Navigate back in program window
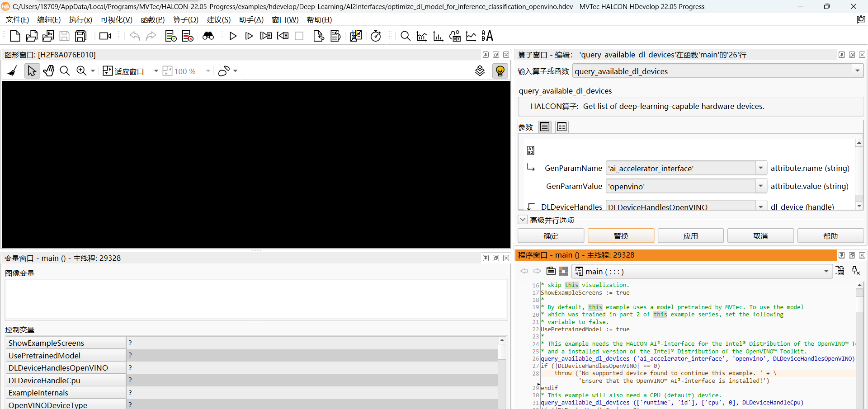 524,271
